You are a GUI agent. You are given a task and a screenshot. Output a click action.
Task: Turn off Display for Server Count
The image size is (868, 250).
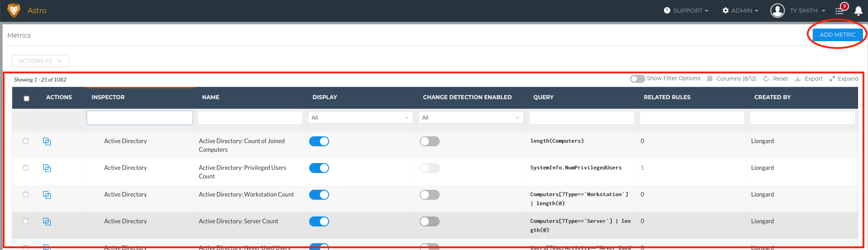tap(319, 221)
